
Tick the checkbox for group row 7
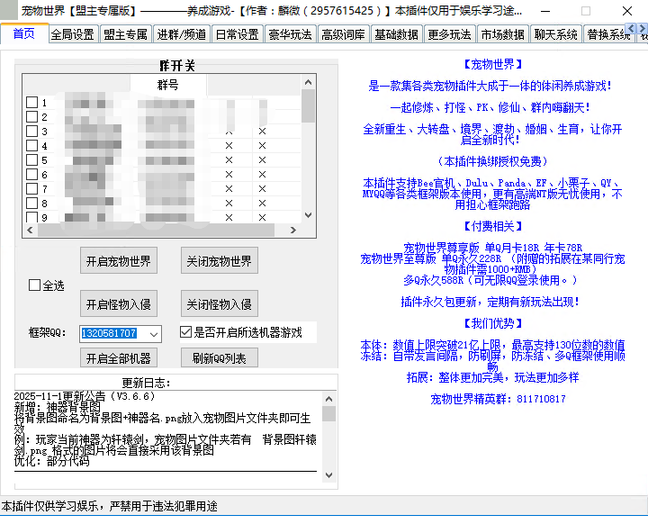click(32, 189)
